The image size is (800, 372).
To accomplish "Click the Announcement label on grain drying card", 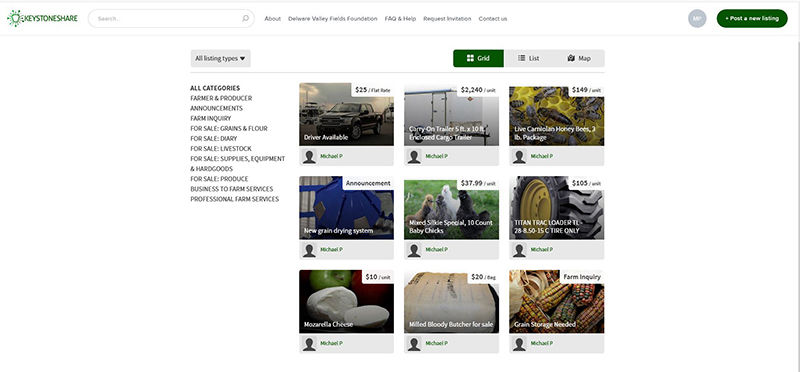I will coord(368,183).
